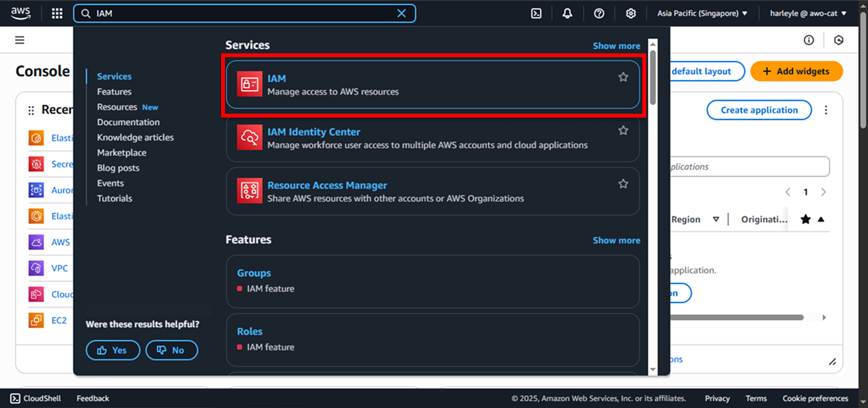Image resolution: width=868 pixels, height=408 pixels.
Task: Toggle the hamburger navigation menu
Action: tap(20, 40)
